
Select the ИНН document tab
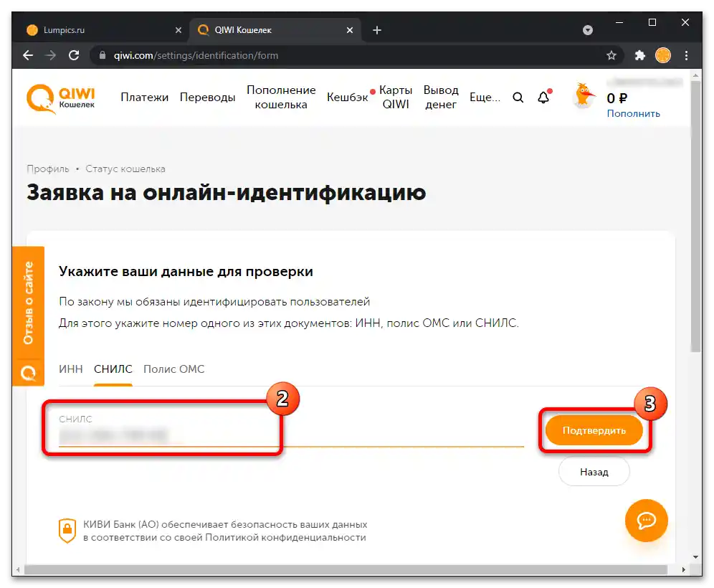point(70,369)
